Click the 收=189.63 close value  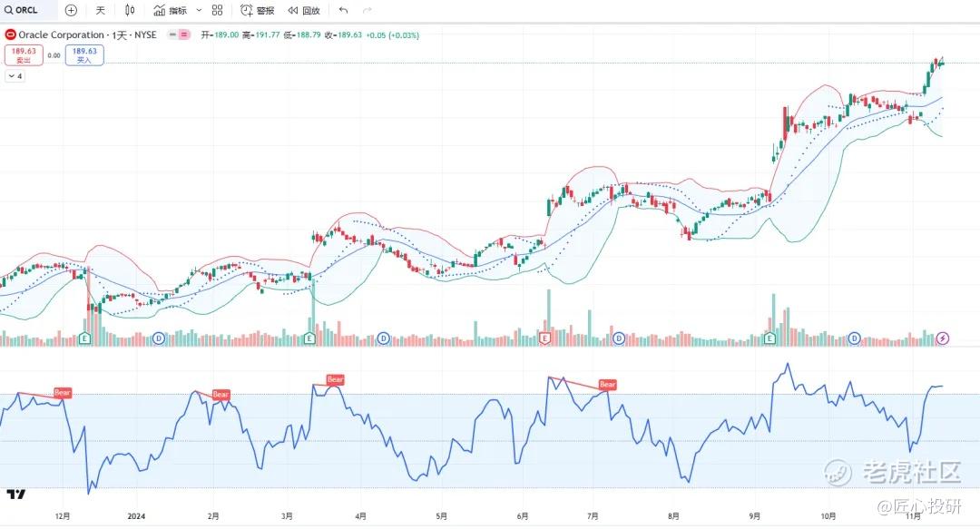pos(343,35)
